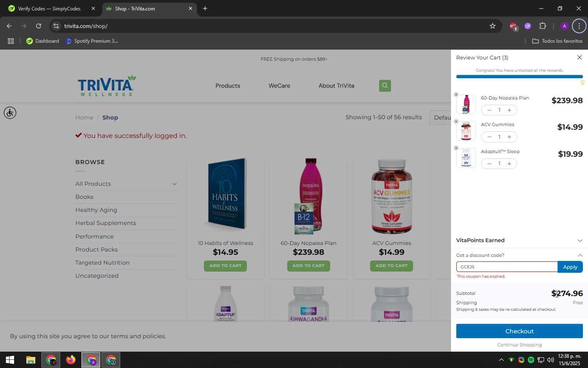Screen dimensions: 588x368
Task: Expand the All Products category
Action: coord(174,184)
